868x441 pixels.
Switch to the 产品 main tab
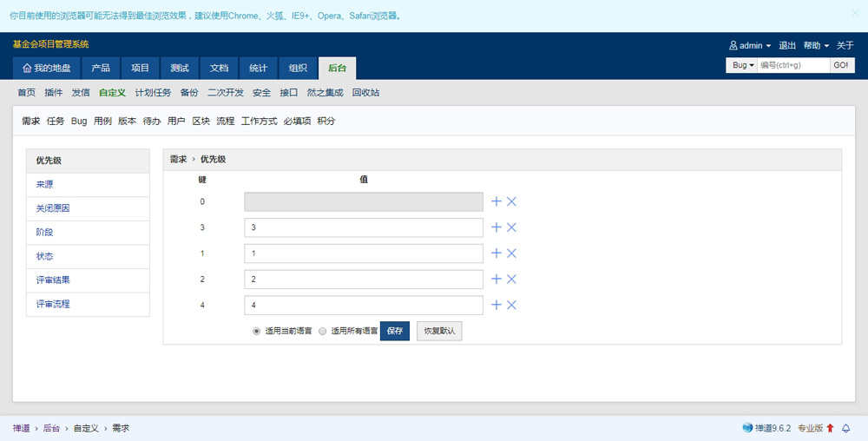pos(101,68)
